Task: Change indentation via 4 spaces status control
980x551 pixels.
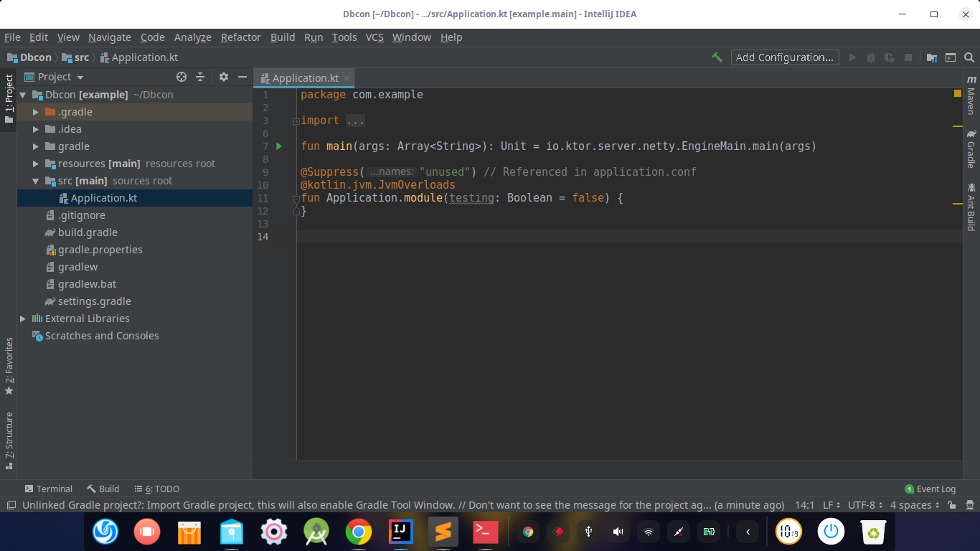Action: pos(913,504)
